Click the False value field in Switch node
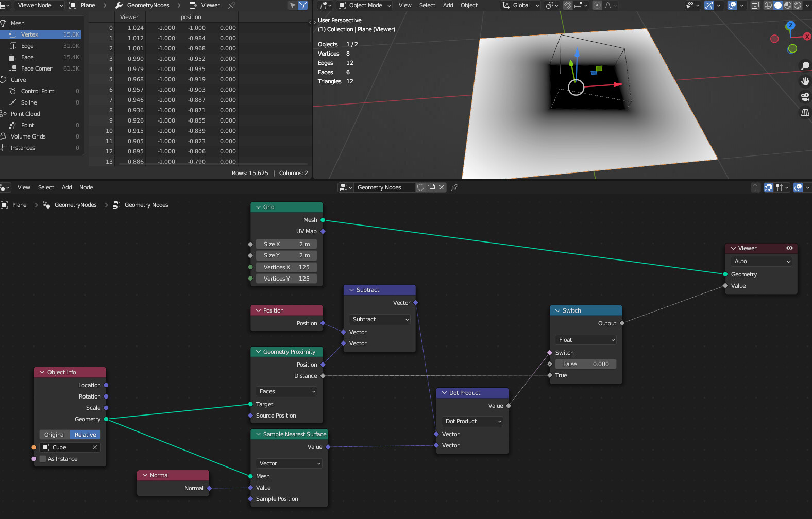812x519 pixels. tap(586, 364)
